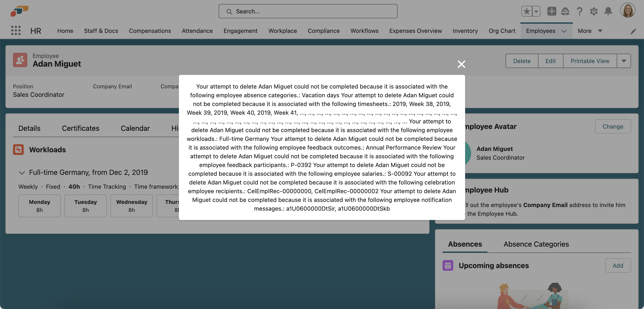Collapse the Full-time Germany workload section
Image resolution: width=644 pixels, height=309 pixels.
(x=22, y=173)
